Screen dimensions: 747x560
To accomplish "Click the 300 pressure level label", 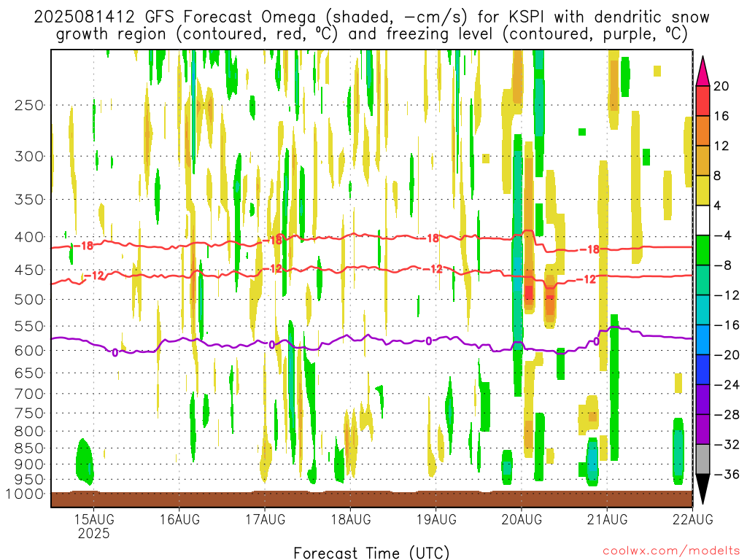I will click(x=29, y=157).
